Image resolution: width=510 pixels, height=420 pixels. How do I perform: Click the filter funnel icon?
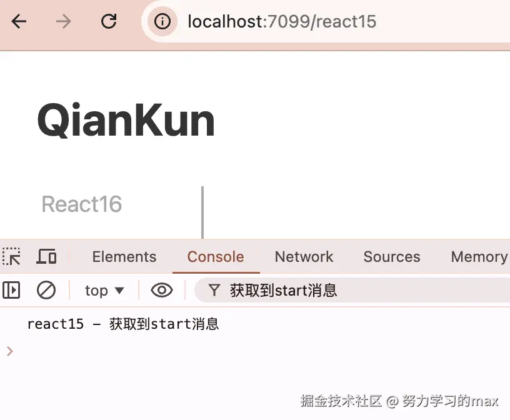[214, 290]
